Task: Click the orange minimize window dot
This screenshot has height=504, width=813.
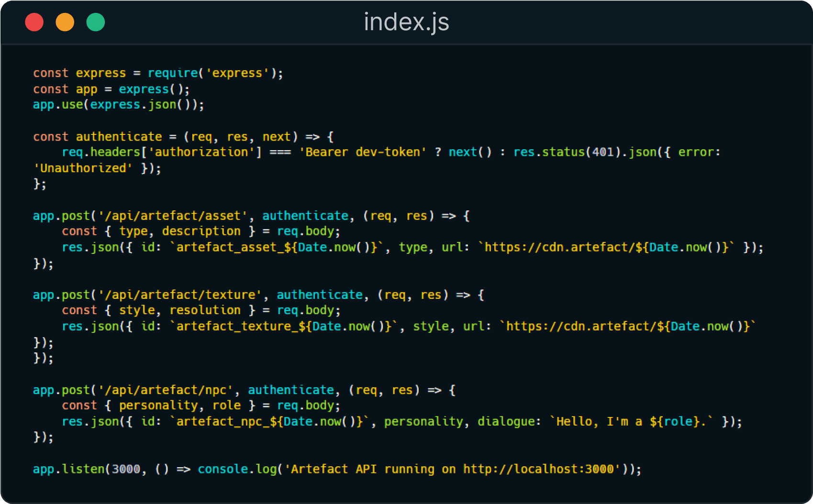Action: pyautogui.click(x=65, y=22)
